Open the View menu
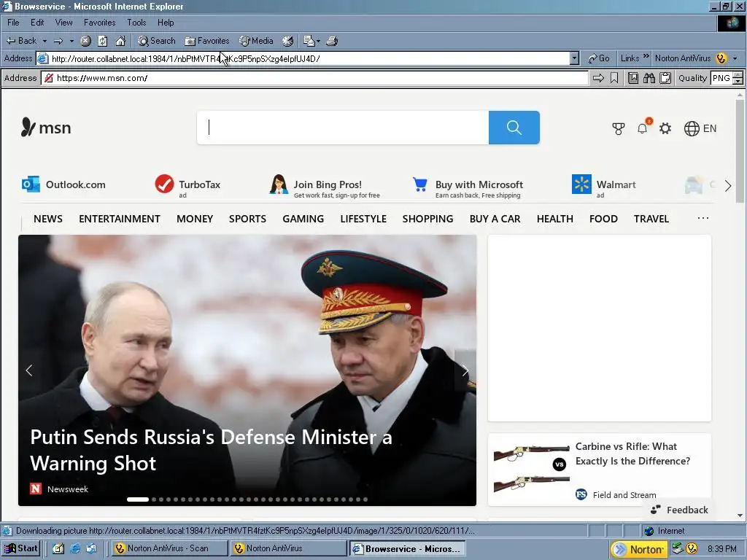Viewport: 747px width, 560px height. (x=64, y=23)
